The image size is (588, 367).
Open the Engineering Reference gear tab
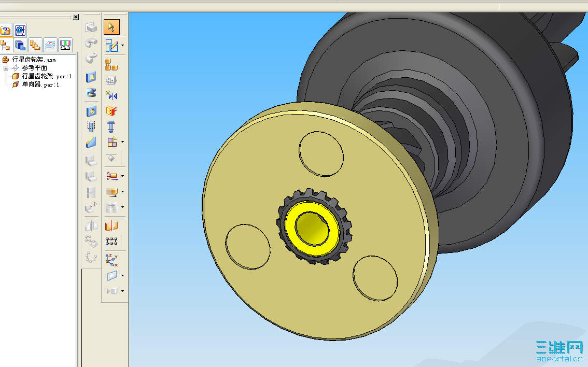click(x=20, y=31)
